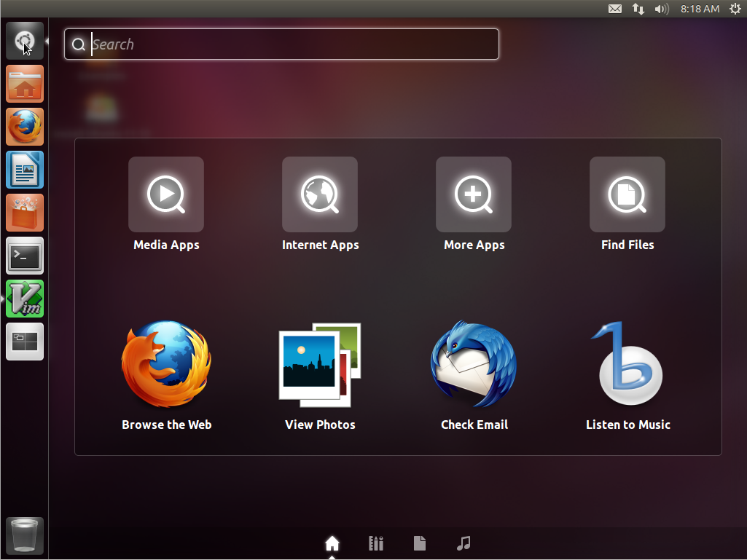Click the More Apps label
The width and height of the screenshot is (747, 560).
[x=474, y=245]
